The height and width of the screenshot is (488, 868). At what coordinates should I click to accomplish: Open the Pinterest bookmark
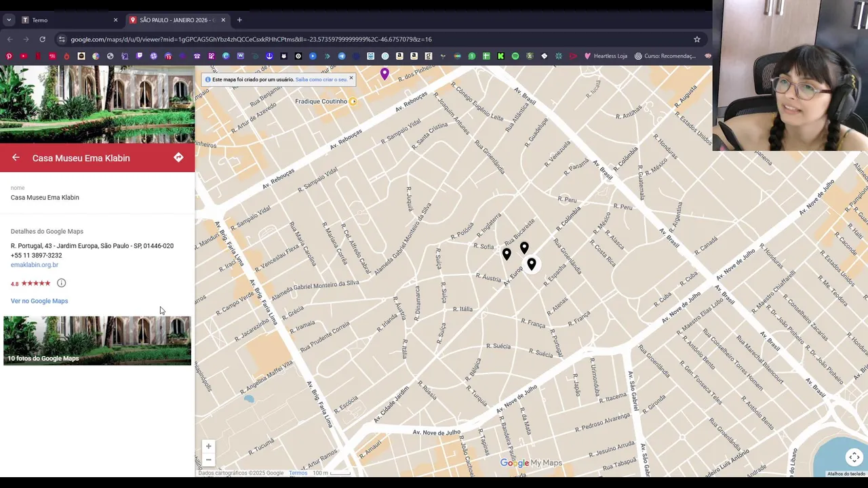click(x=9, y=56)
